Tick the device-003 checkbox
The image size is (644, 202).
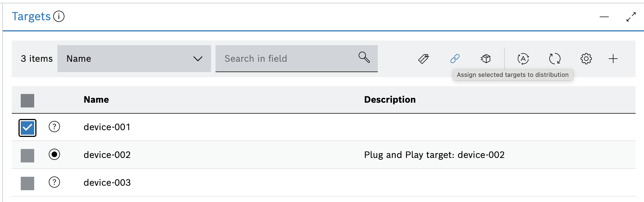(x=27, y=183)
